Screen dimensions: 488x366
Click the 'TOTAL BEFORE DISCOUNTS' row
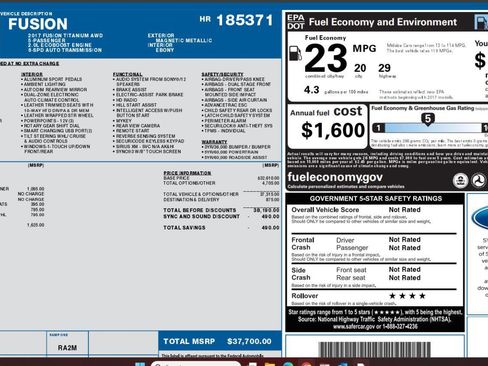click(221, 210)
